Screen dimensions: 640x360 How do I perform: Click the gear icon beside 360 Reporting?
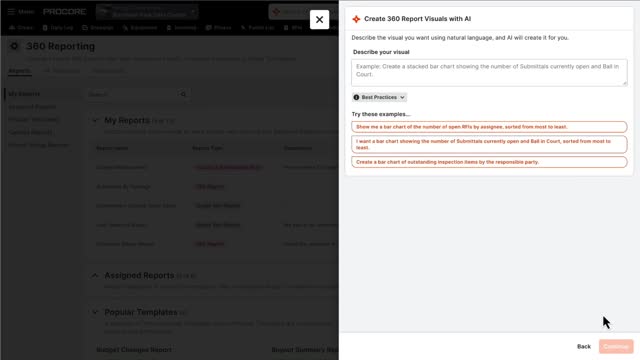[x=14, y=46]
